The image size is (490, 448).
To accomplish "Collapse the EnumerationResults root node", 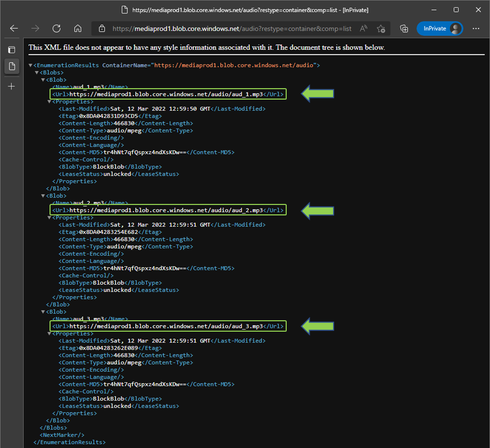I will click(x=30, y=65).
